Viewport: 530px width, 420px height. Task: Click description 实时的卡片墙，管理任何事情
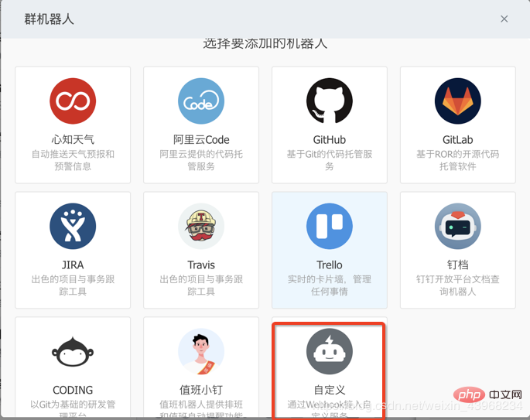click(x=330, y=285)
